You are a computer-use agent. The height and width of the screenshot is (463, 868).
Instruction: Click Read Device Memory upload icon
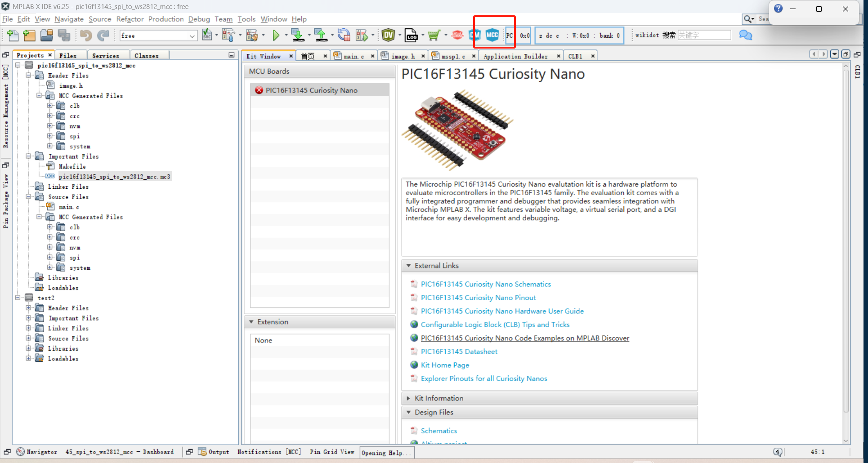click(x=321, y=35)
